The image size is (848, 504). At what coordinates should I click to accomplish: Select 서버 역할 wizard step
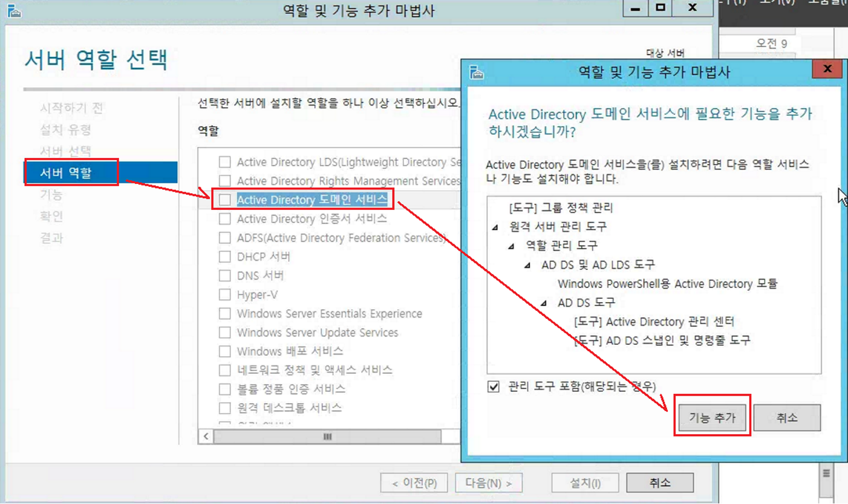[x=100, y=172]
